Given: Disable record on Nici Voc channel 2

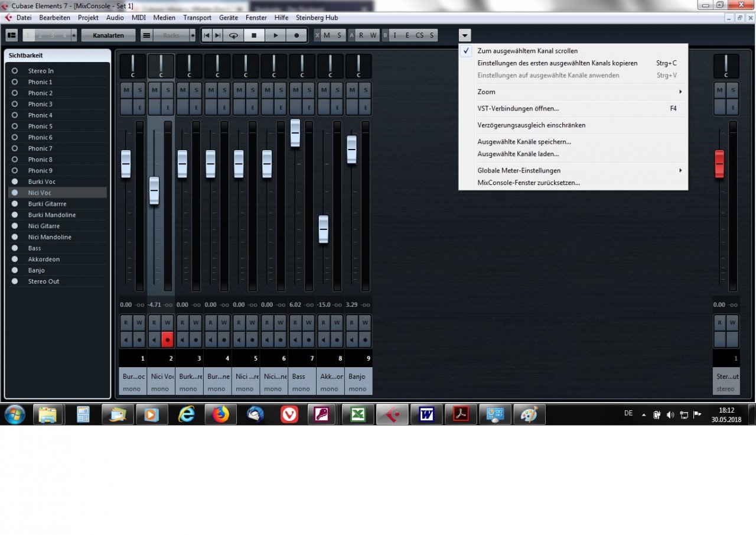Looking at the screenshot, I should coord(167,340).
